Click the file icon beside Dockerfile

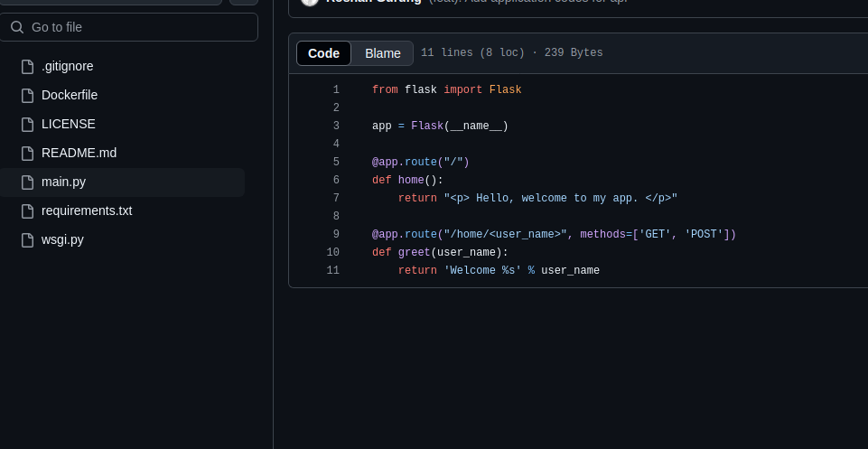(x=27, y=96)
